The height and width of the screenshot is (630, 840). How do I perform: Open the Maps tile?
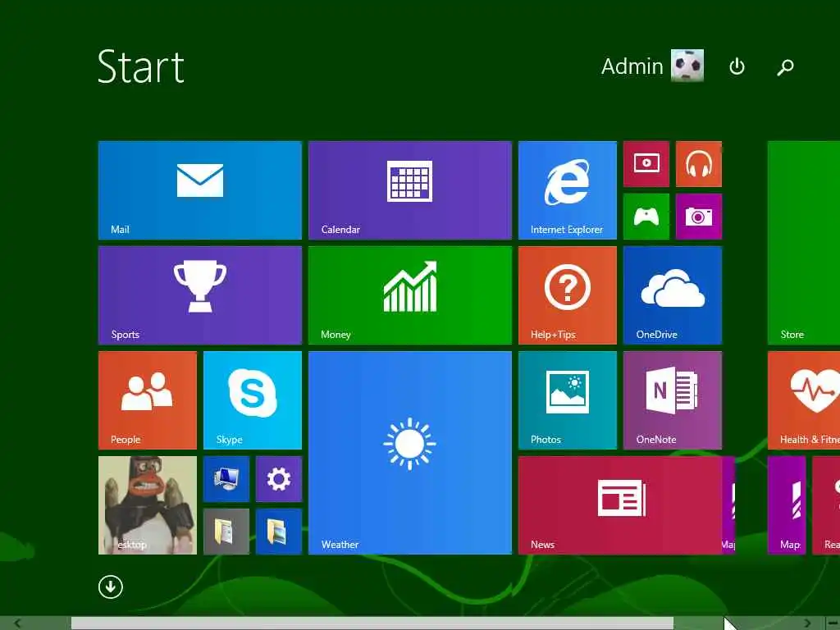click(x=787, y=505)
